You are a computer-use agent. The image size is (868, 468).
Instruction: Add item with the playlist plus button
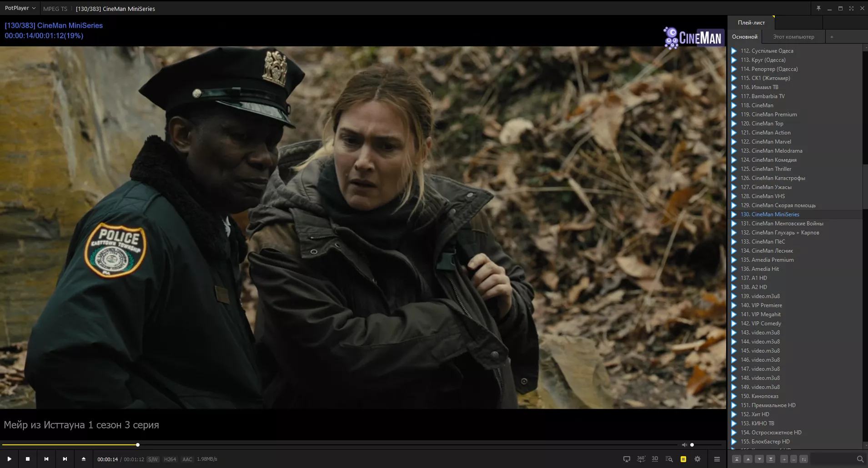pos(784,459)
